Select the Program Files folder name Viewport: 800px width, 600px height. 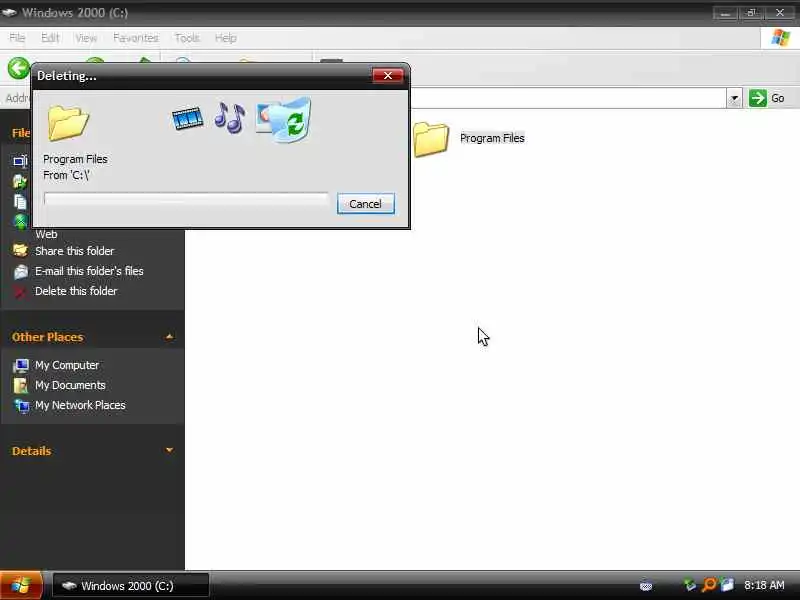pos(492,138)
